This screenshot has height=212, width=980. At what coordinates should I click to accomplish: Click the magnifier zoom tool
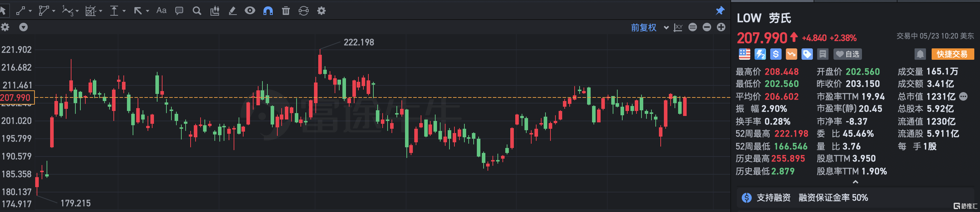click(197, 11)
